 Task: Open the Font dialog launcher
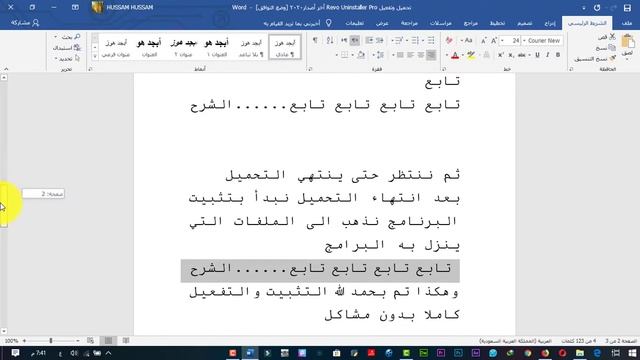coord(444,69)
